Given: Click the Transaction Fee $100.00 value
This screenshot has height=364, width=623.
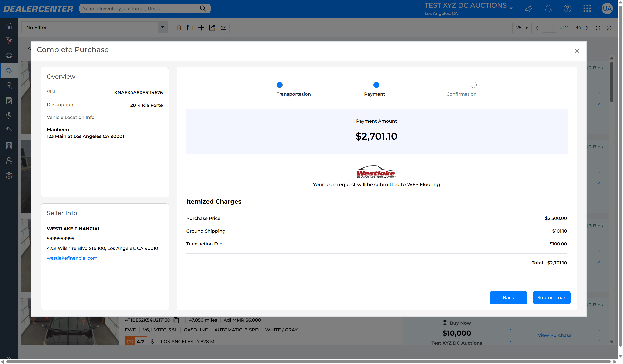Looking at the screenshot, I should tap(558, 244).
